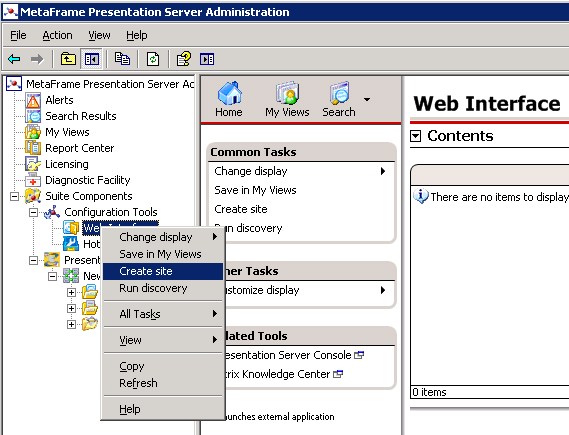The width and height of the screenshot is (569, 435).
Task: Choose Copy in context menu
Action: 163,366
